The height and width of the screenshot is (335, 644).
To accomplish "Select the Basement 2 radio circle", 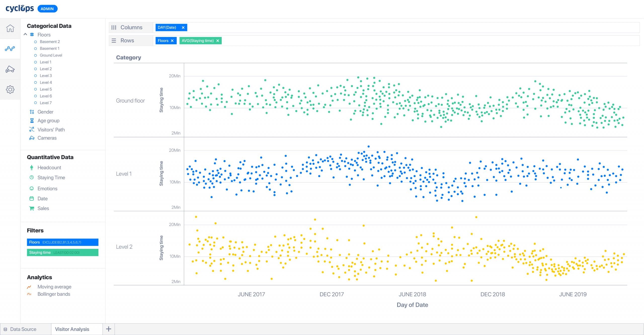I will [35, 42].
